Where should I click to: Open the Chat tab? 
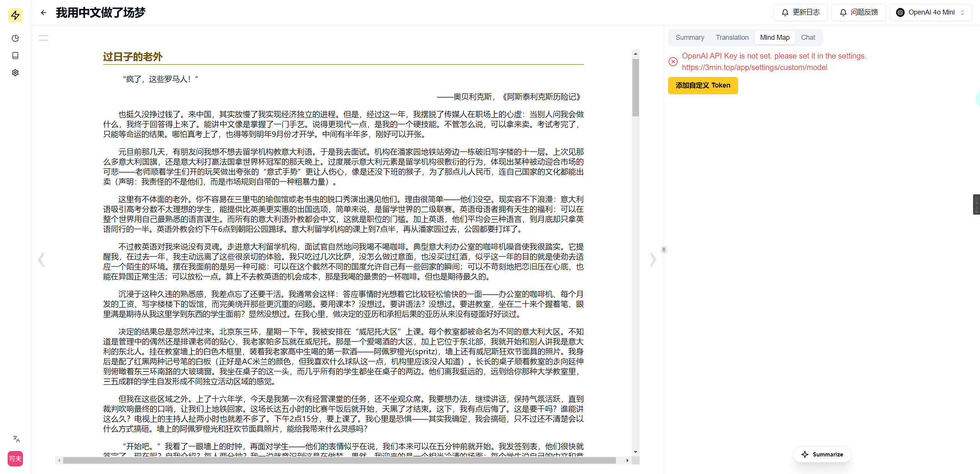pos(808,37)
